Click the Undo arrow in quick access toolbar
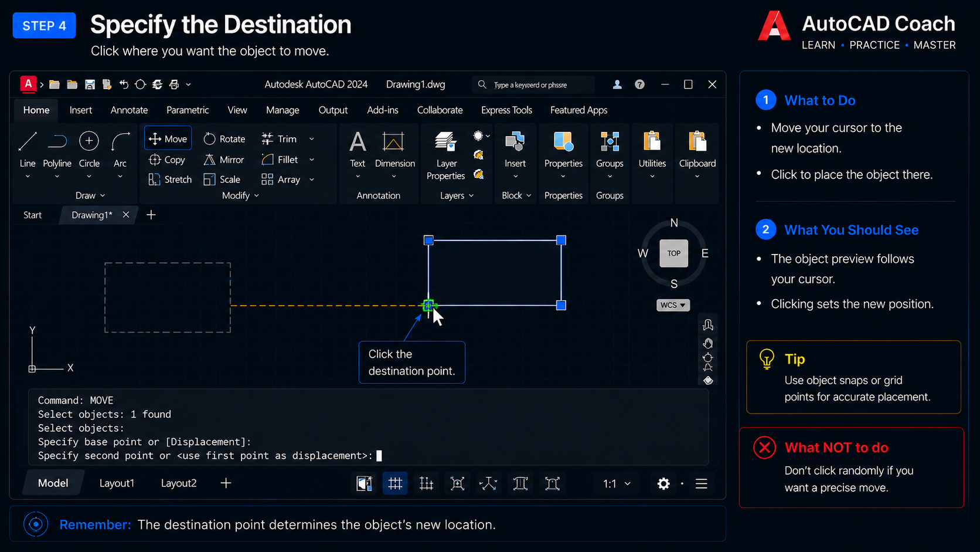This screenshot has height=552, width=980. 124,84
